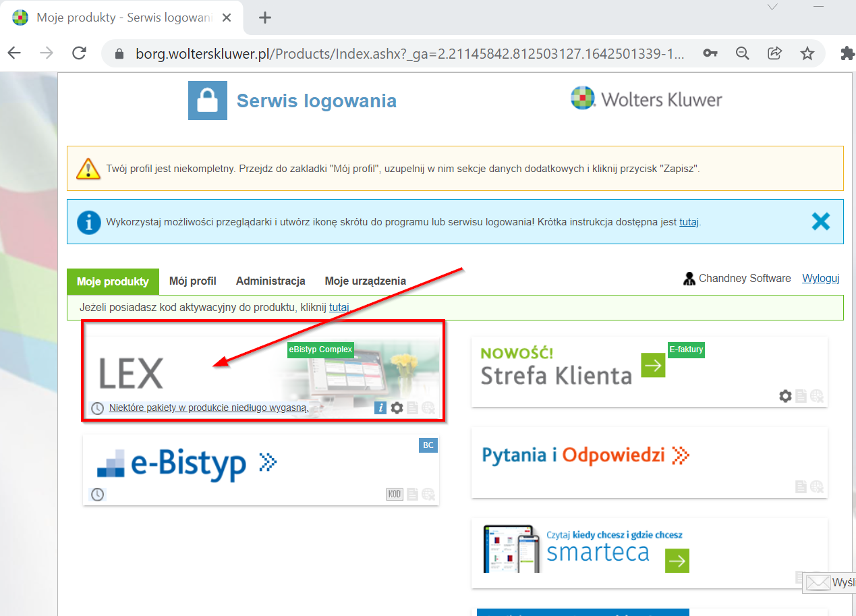Open the e-Bistyp product card

point(261,470)
